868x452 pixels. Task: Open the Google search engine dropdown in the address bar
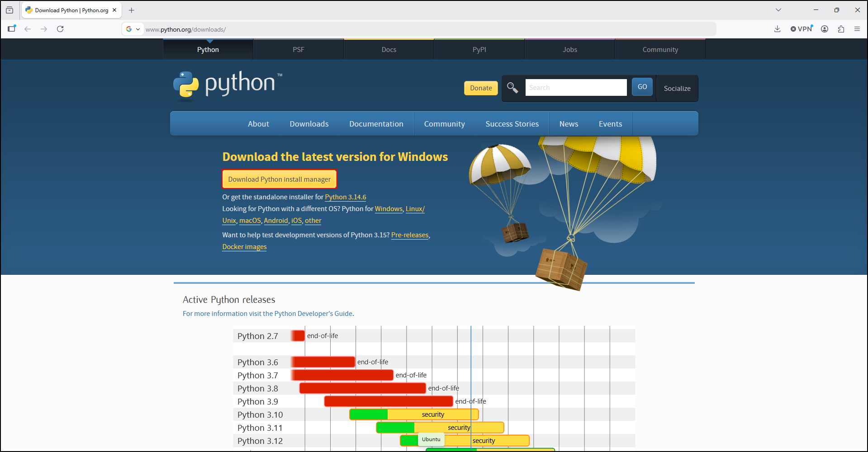[x=133, y=29]
